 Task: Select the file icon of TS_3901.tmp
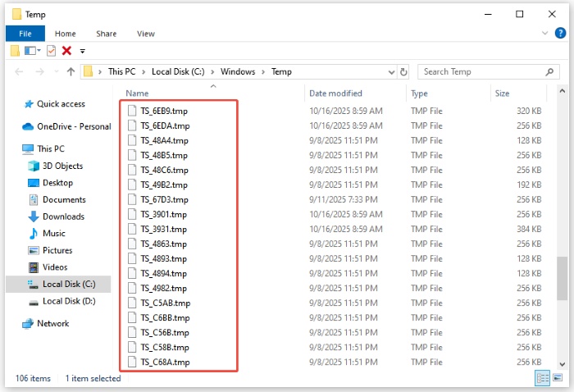(x=132, y=214)
